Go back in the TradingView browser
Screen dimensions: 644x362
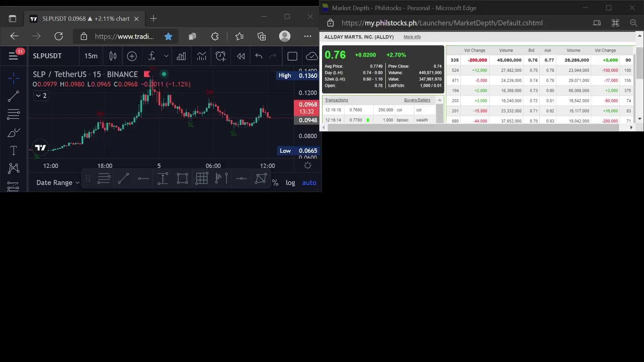click(x=14, y=36)
